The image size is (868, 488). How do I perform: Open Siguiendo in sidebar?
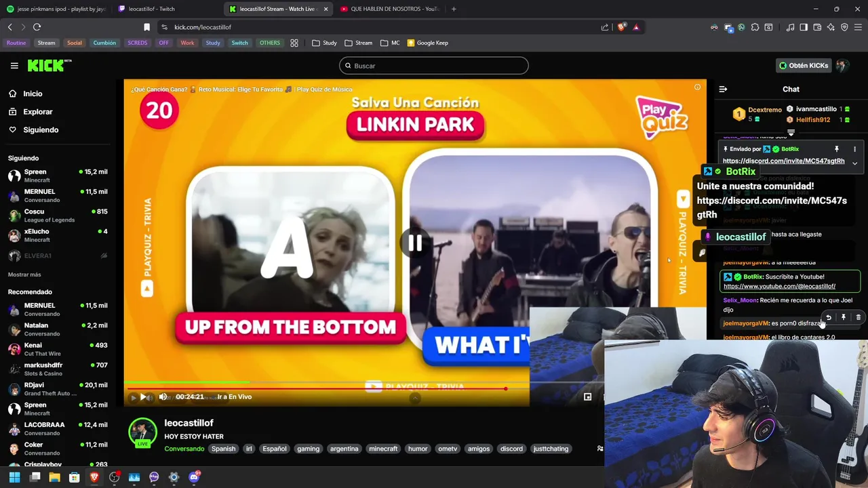tap(41, 129)
